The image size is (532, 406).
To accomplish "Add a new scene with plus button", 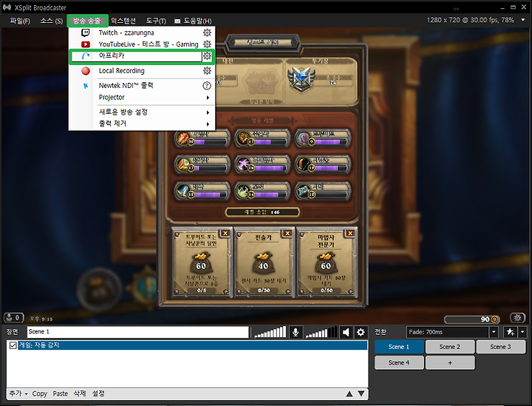I will [x=450, y=362].
